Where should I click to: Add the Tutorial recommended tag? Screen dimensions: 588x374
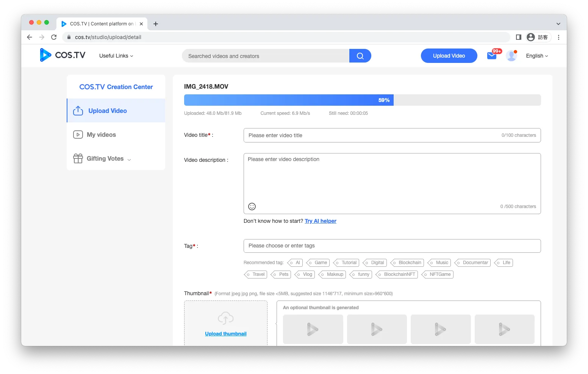tap(346, 263)
